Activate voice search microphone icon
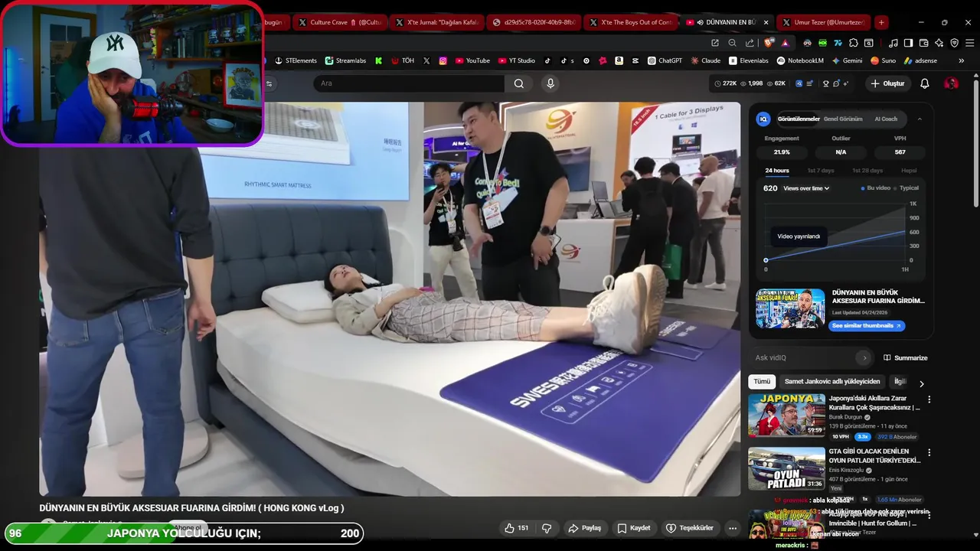980x551 pixels. pyautogui.click(x=550, y=83)
